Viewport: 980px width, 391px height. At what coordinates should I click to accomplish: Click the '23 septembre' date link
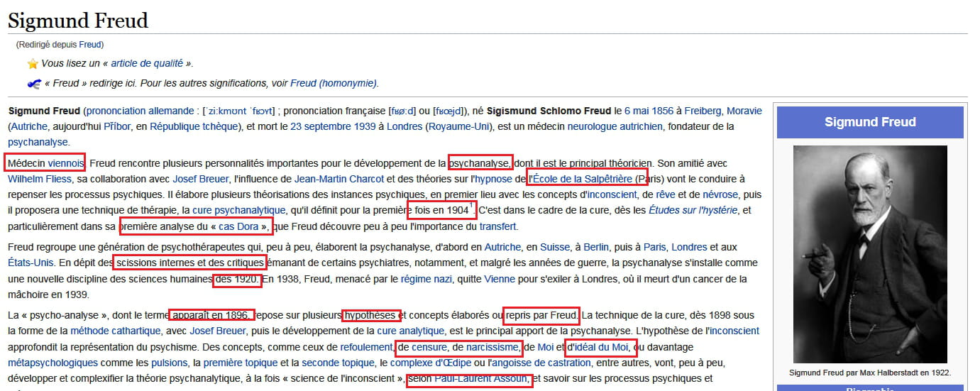point(323,126)
